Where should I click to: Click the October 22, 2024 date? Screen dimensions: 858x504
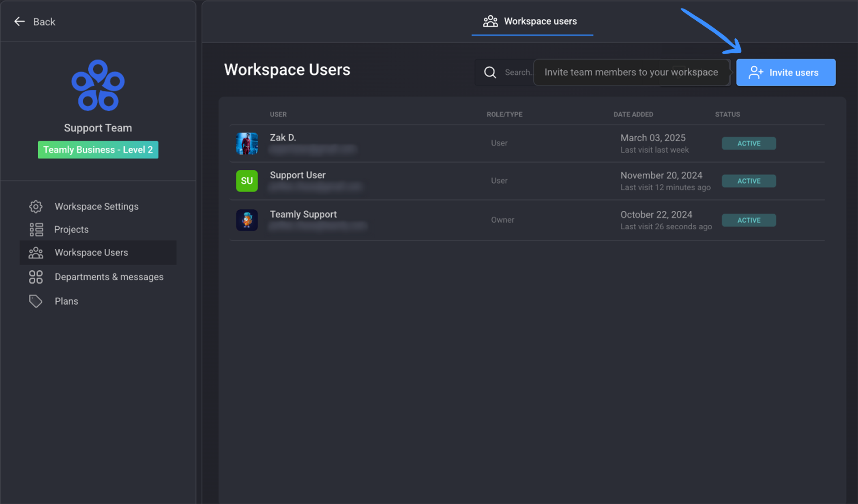pyautogui.click(x=656, y=214)
